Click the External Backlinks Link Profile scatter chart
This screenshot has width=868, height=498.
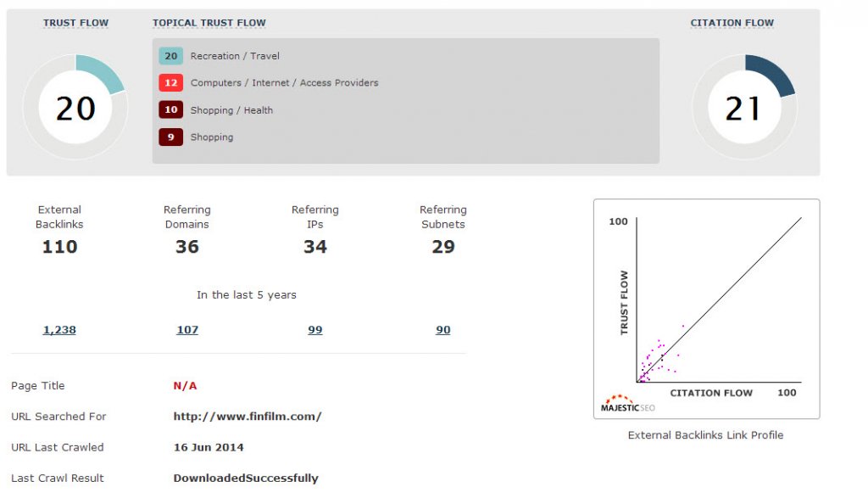706,308
